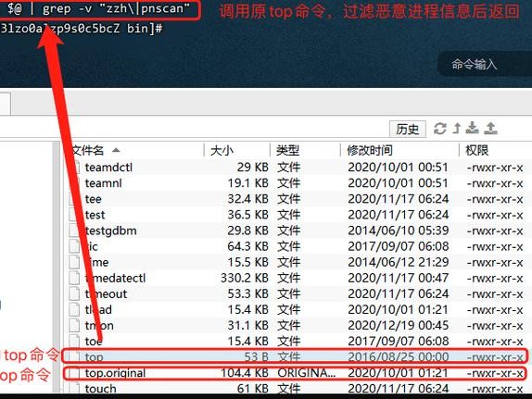Click the 历史 history button
The height and width of the screenshot is (399, 532).
(x=407, y=130)
